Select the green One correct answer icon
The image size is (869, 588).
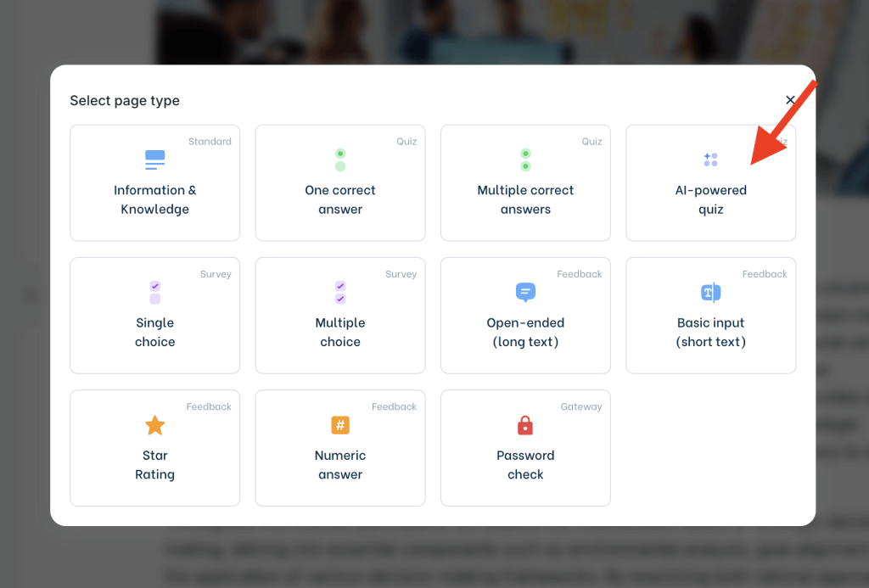(x=340, y=160)
